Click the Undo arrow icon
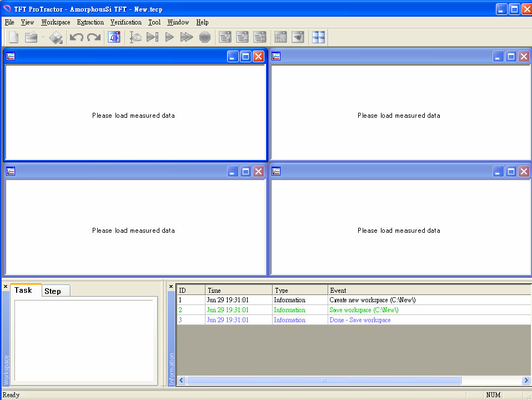The image size is (532, 400). click(x=76, y=37)
